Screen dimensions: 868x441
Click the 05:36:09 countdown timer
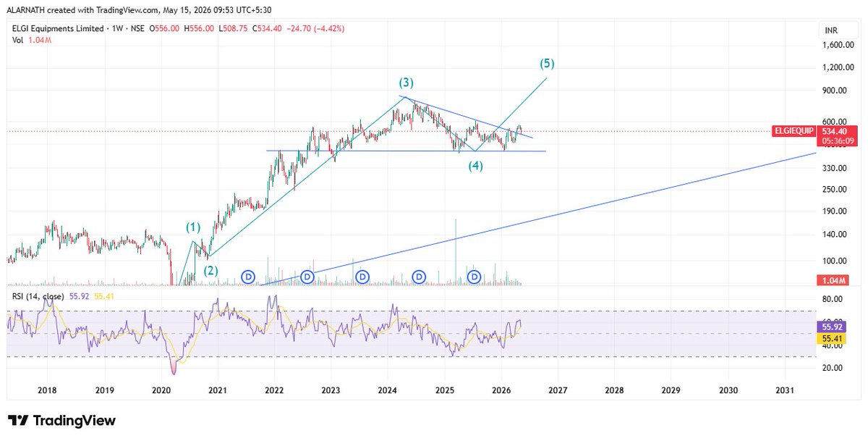pyautogui.click(x=839, y=140)
